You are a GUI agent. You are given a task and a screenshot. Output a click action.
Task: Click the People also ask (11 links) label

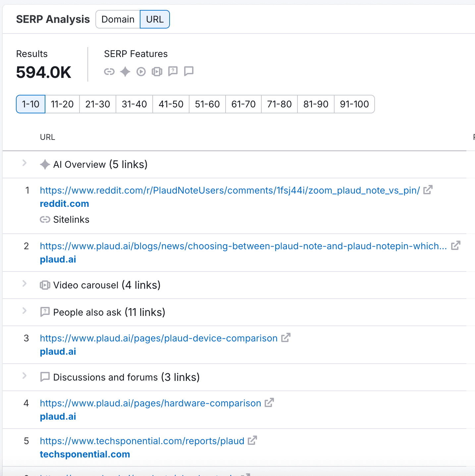click(x=109, y=312)
